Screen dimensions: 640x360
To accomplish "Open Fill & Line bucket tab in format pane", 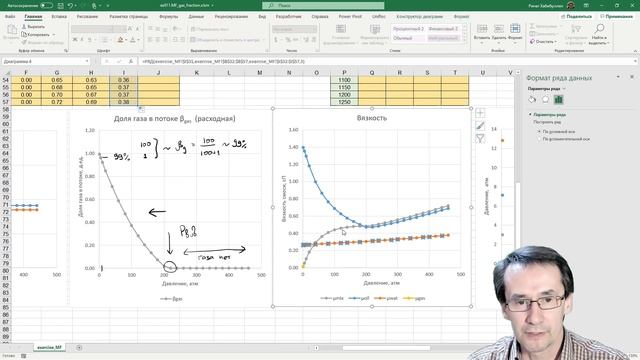I will coord(532,100).
